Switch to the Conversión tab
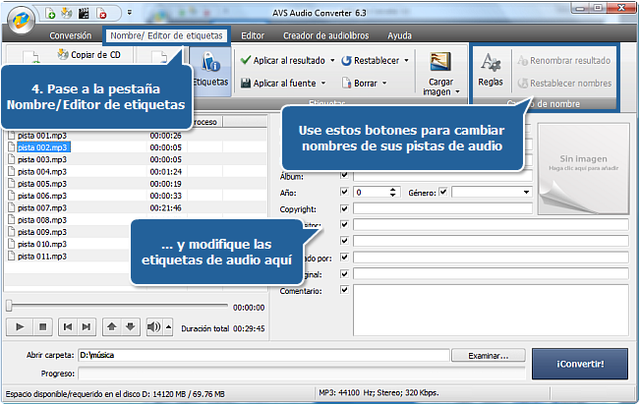The width and height of the screenshot is (640, 404). coord(70,36)
